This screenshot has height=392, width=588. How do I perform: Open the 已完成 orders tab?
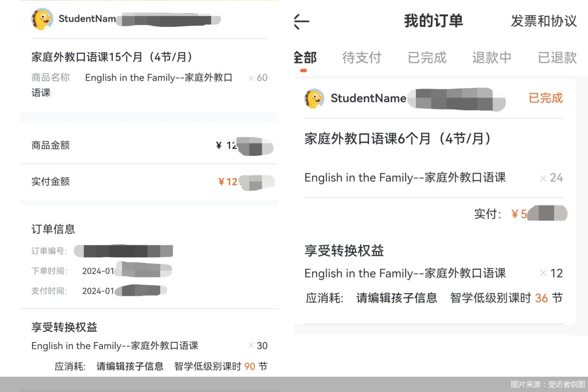426,58
